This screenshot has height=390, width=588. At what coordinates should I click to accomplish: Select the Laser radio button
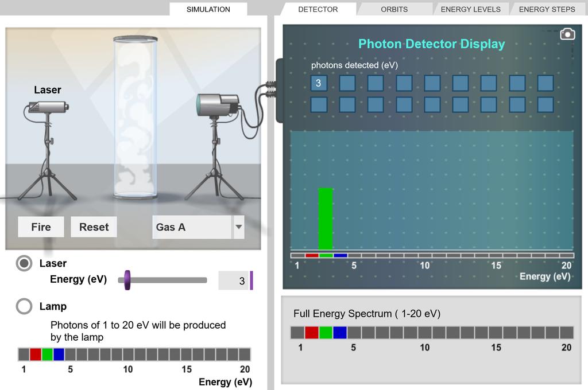pyautogui.click(x=24, y=263)
